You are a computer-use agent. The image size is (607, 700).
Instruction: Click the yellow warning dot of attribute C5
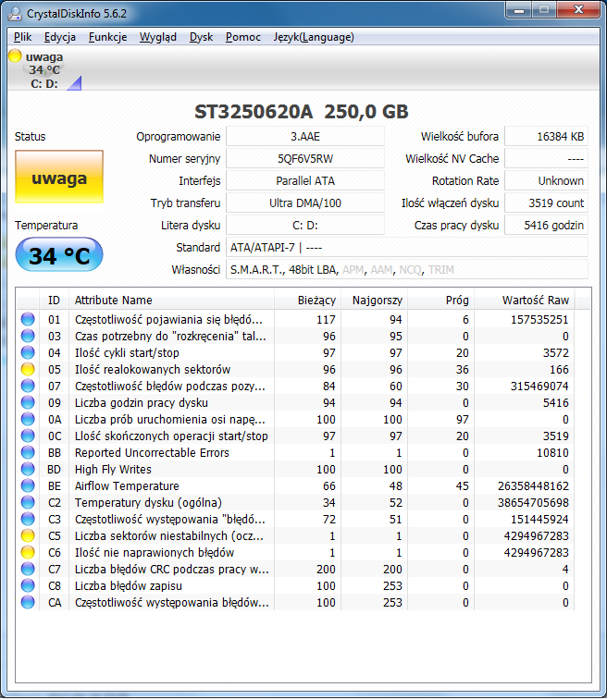28,536
